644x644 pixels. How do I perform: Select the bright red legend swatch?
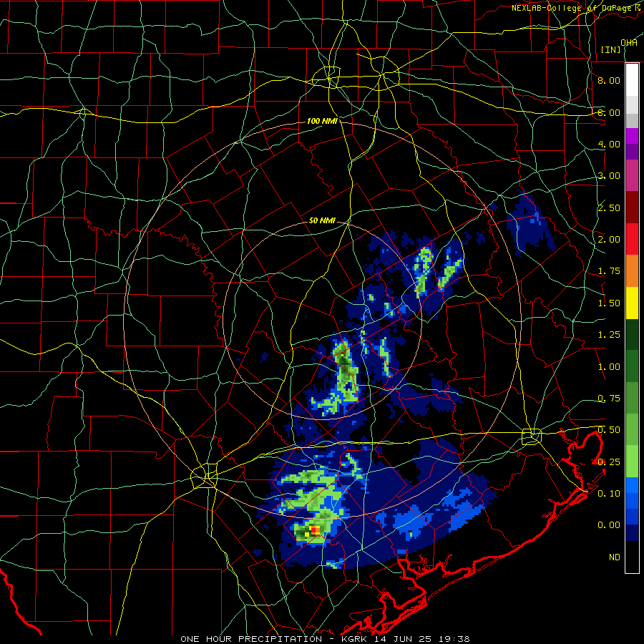click(x=632, y=240)
